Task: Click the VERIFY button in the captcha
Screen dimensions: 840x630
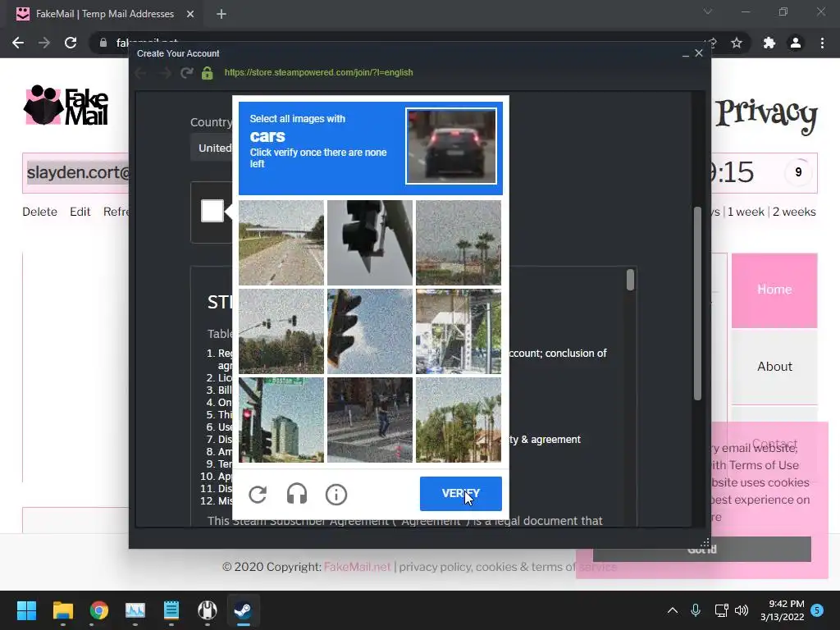Action: (x=461, y=493)
